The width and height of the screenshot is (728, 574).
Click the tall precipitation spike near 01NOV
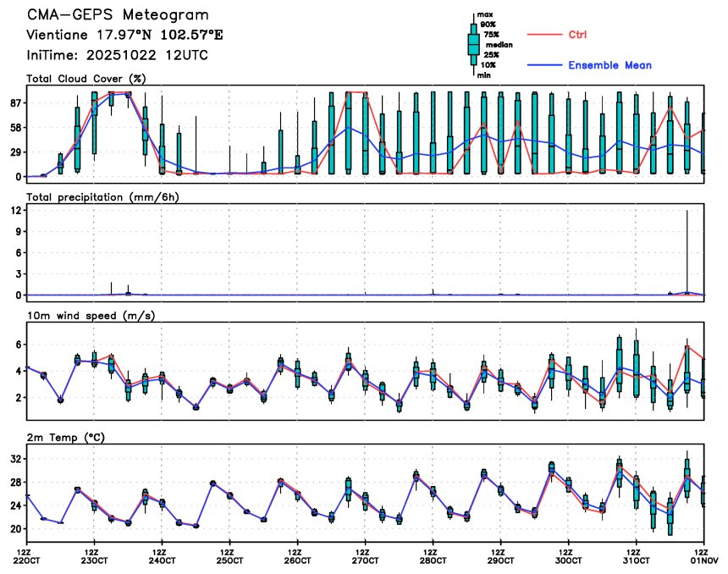687,252
